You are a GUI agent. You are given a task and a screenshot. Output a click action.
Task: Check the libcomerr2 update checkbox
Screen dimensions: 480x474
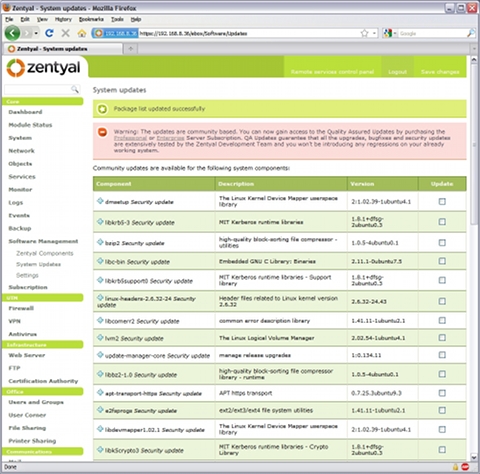(442, 320)
